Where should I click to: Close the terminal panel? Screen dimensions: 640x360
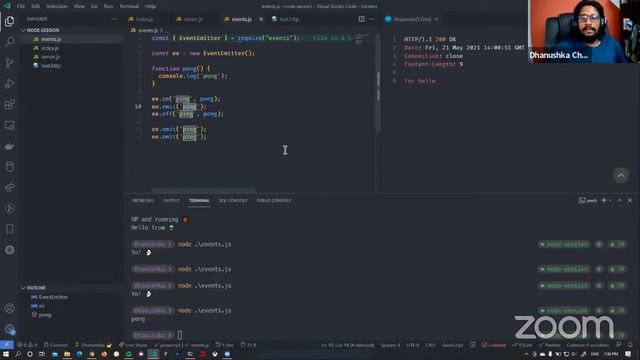coord(630,200)
